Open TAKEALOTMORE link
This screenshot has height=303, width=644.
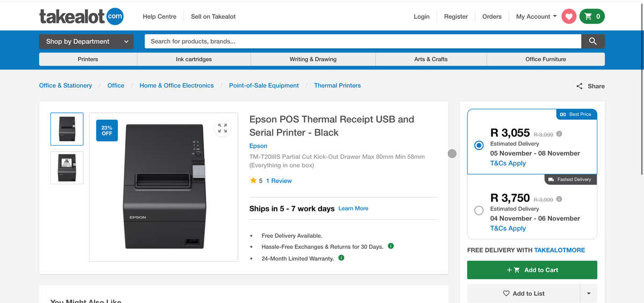(560, 250)
